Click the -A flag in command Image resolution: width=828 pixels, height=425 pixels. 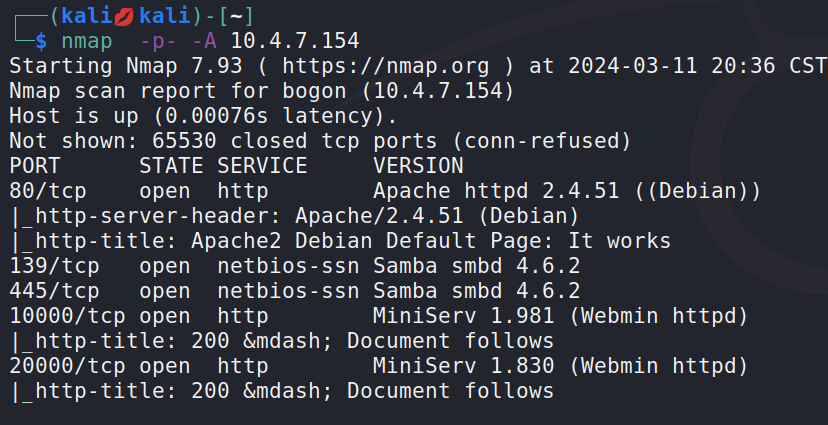[x=203, y=41]
